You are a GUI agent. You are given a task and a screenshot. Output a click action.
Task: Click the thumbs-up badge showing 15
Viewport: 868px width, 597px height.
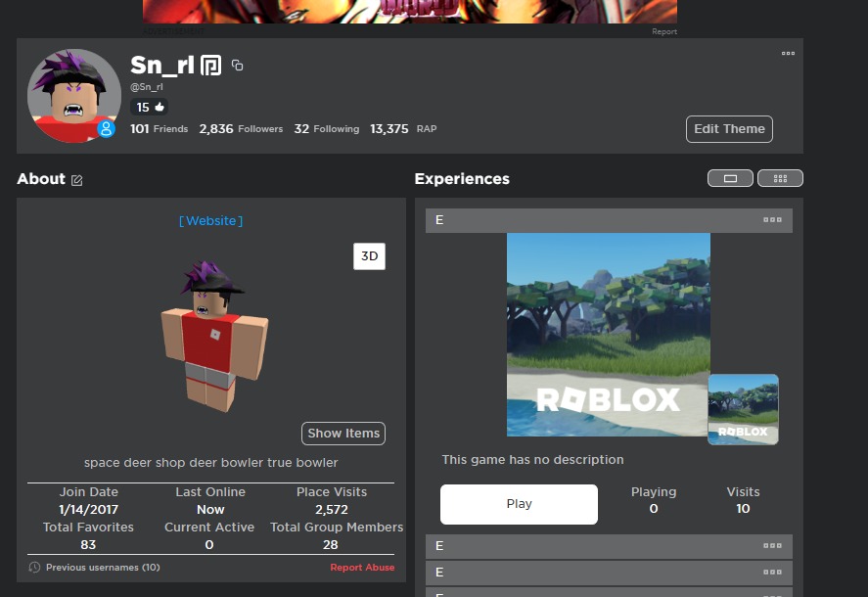coord(150,107)
